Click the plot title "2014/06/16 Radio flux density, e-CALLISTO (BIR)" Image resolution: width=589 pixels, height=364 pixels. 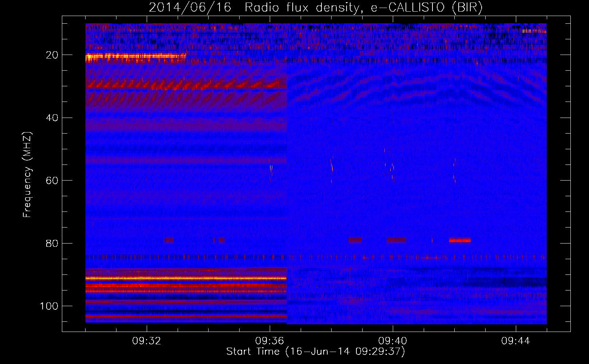point(316,7)
